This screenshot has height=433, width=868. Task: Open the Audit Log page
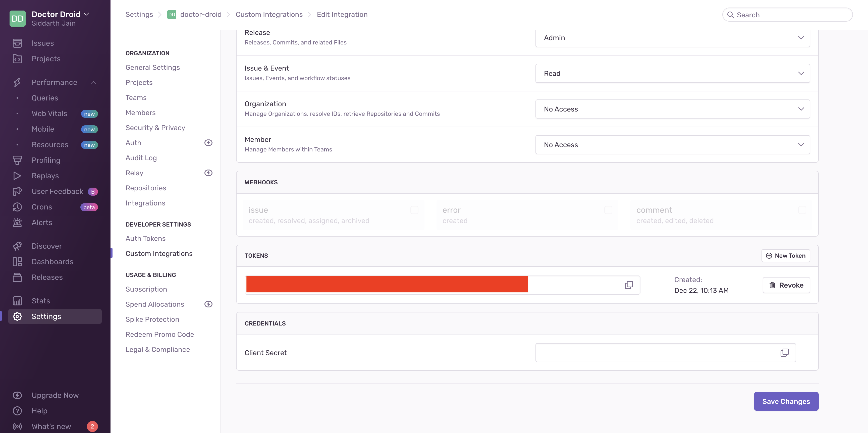point(141,158)
